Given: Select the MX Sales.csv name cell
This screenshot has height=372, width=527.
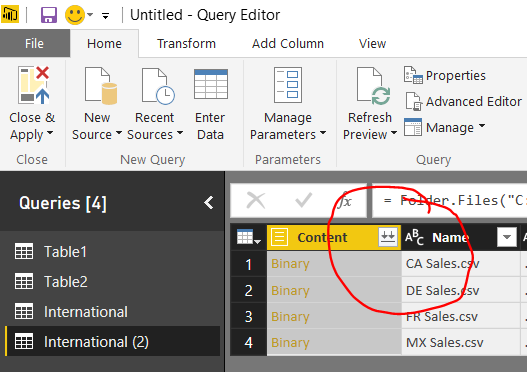Looking at the screenshot, I should [x=460, y=342].
